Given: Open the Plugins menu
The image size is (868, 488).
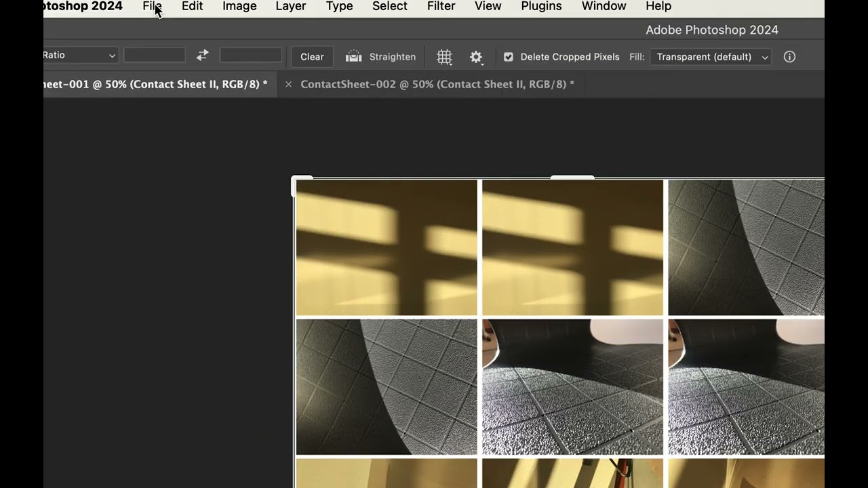Looking at the screenshot, I should (x=541, y=6).
